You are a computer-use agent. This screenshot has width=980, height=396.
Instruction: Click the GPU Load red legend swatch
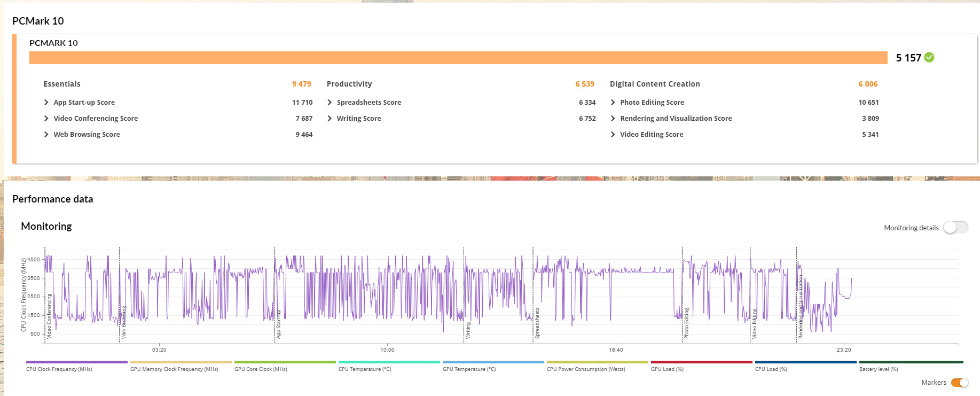pyautogui.click(x=701, y=362)
